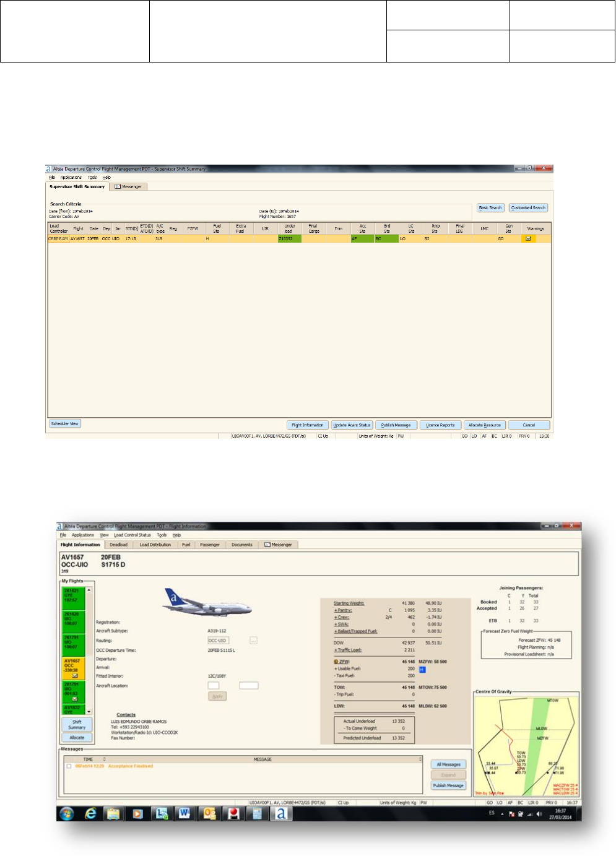616x856 pixels.
Task: Switch to Load Distribution tab
Action: 155,545
